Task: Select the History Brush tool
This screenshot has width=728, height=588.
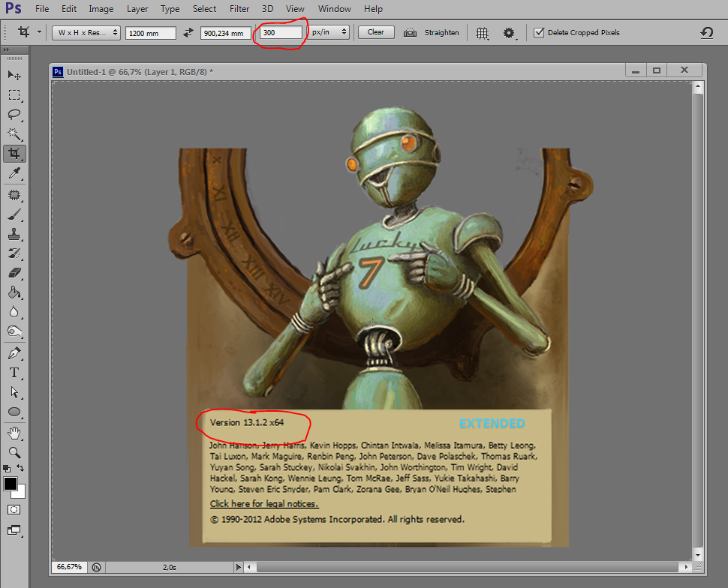Action: (14, 253)
